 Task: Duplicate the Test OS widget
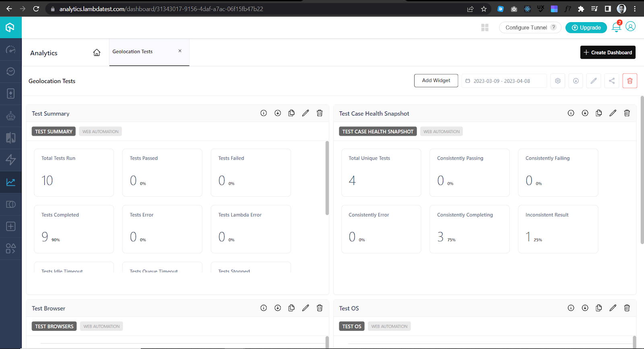click(x=599, y=308)
